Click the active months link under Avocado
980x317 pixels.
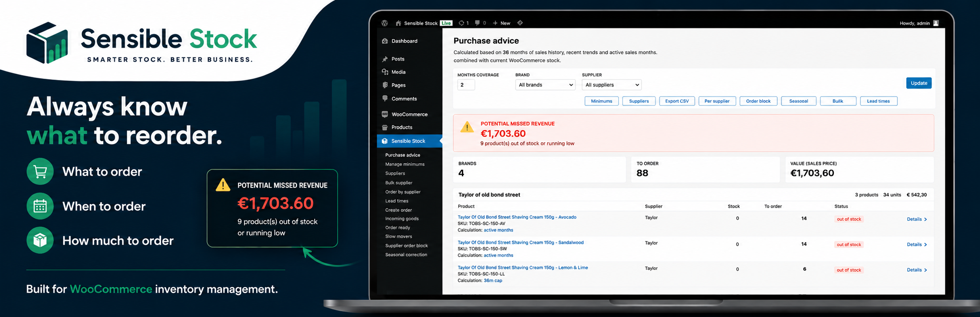[498, 230]
